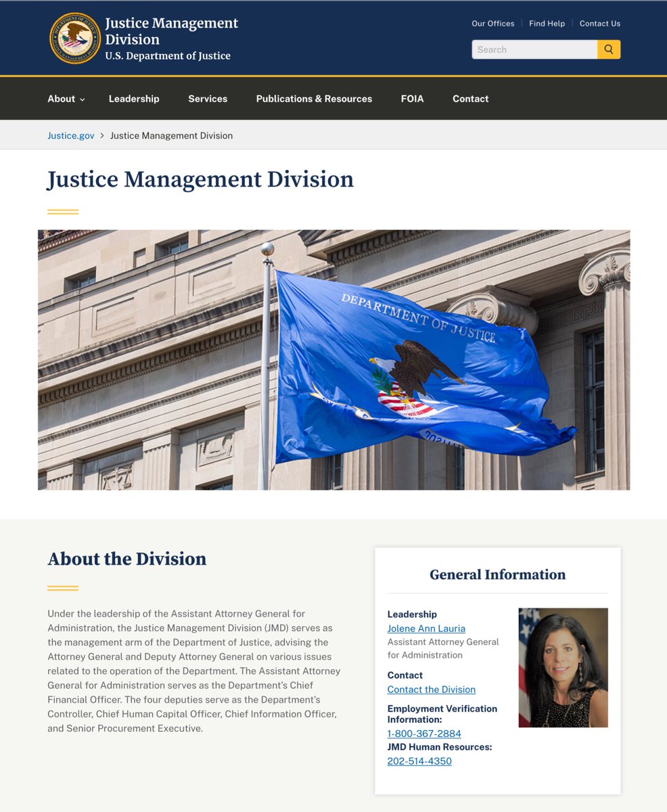Screen dimensions: 667x812
Task: Click the Employment Verification Information label
Action: [442, 714]
